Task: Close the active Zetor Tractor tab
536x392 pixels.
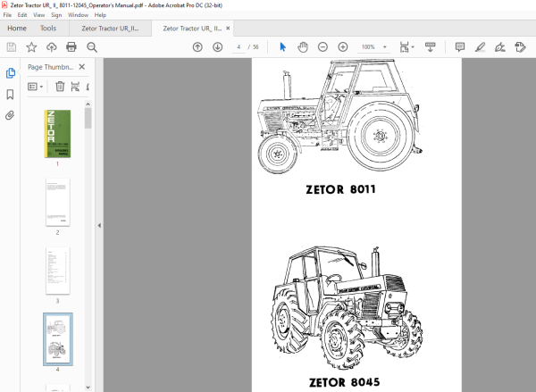Action: click(x=228, y=28)
